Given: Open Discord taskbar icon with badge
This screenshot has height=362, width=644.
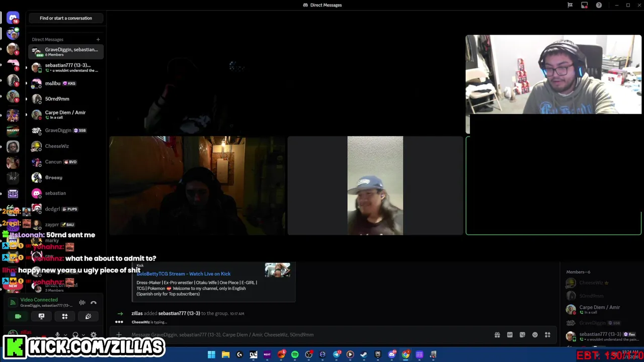Looking at the screenshot, I should [x=392, y=354].
